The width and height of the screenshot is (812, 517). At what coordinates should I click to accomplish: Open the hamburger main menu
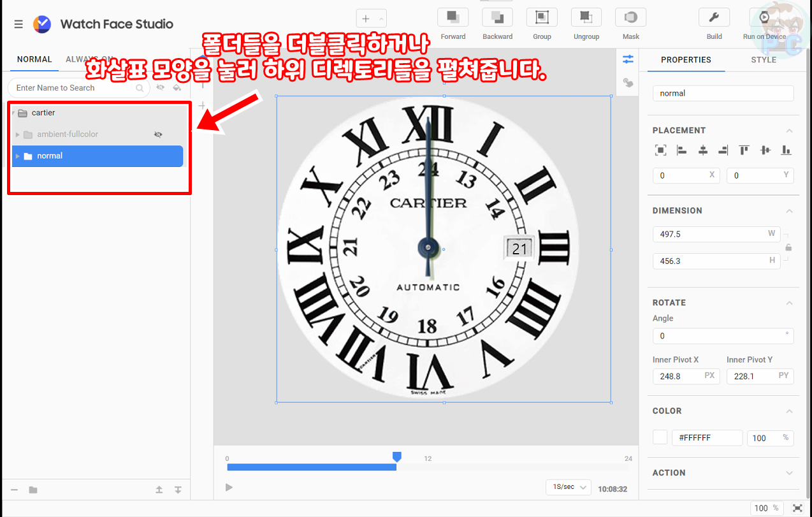coord(18,24)
